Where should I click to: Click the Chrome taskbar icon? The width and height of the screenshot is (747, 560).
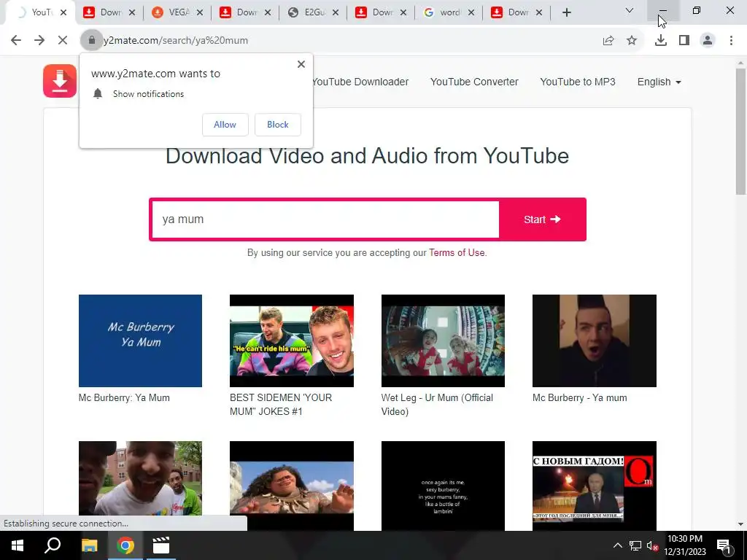[x=125, y=545]
